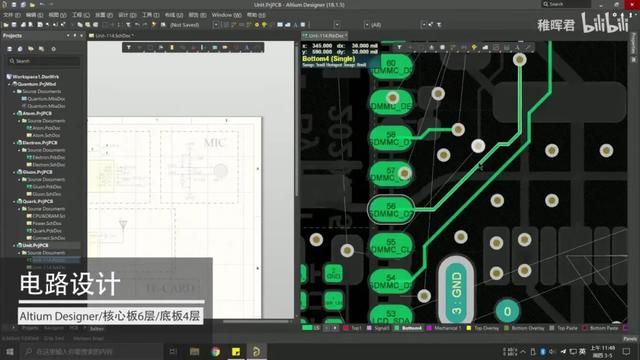This screenshot has width=640, height=360.
Task: Click the Projects panel search field
Action: (x=44, y=61)
